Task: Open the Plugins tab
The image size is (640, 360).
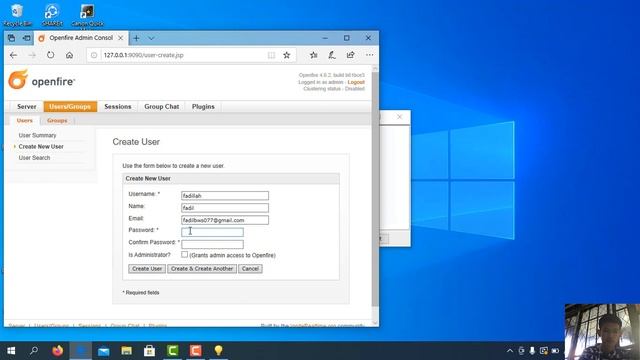Action: pyautogui.click(x=203, y=107)
